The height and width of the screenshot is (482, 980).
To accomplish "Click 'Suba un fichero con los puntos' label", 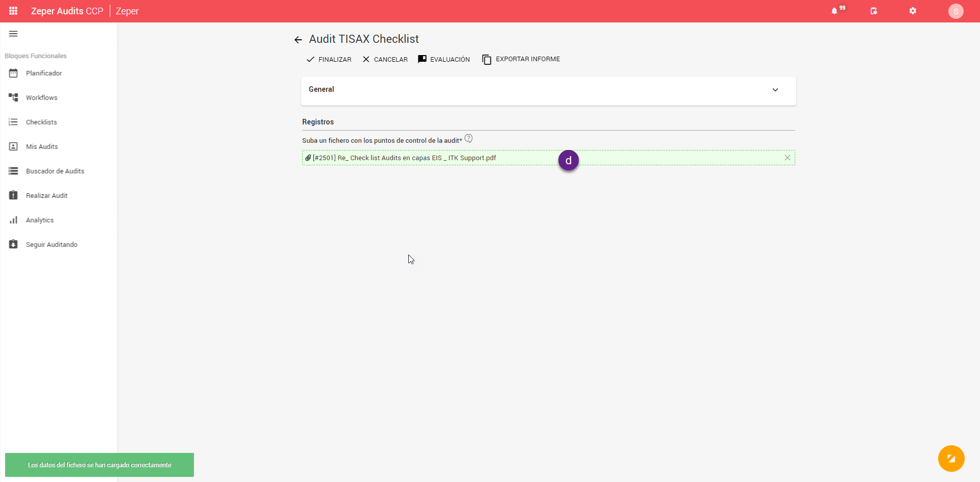I will [x=382, y=140].
